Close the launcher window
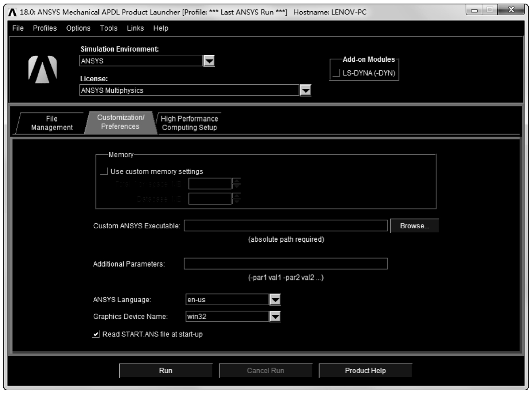 pyautogui.click(x=511, y=10)
